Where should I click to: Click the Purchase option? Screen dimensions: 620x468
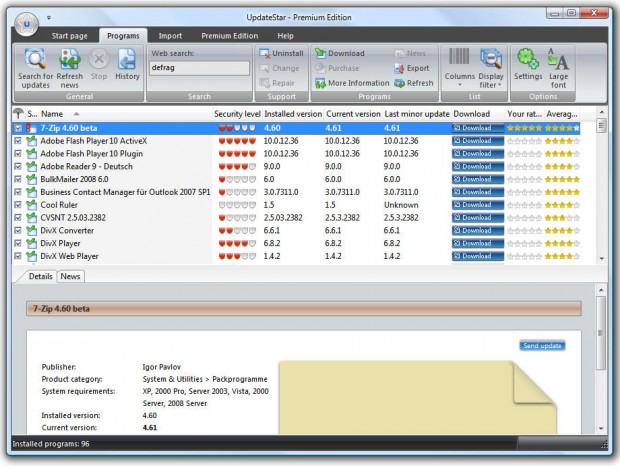coord(337,68)
